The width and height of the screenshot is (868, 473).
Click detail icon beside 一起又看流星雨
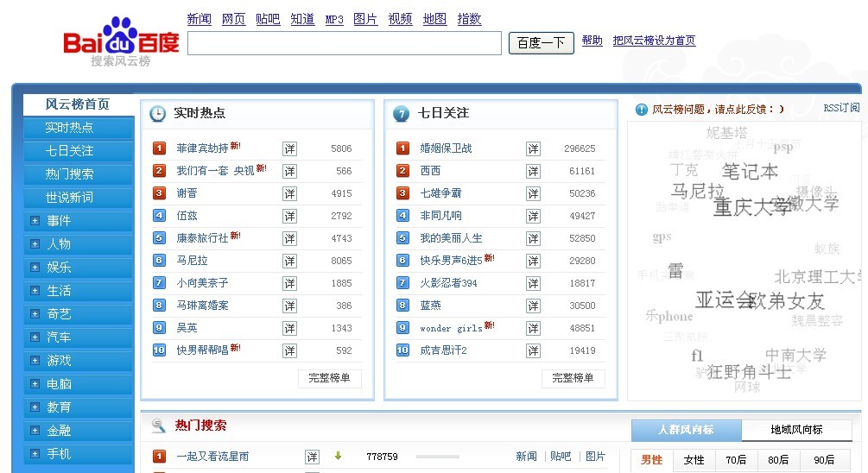(312, 457)
